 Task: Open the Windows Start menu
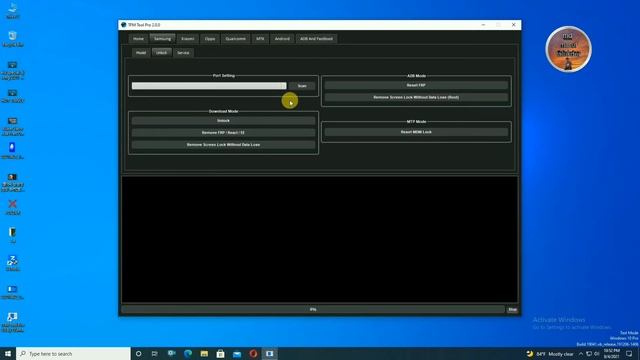(x=8, y=353)
